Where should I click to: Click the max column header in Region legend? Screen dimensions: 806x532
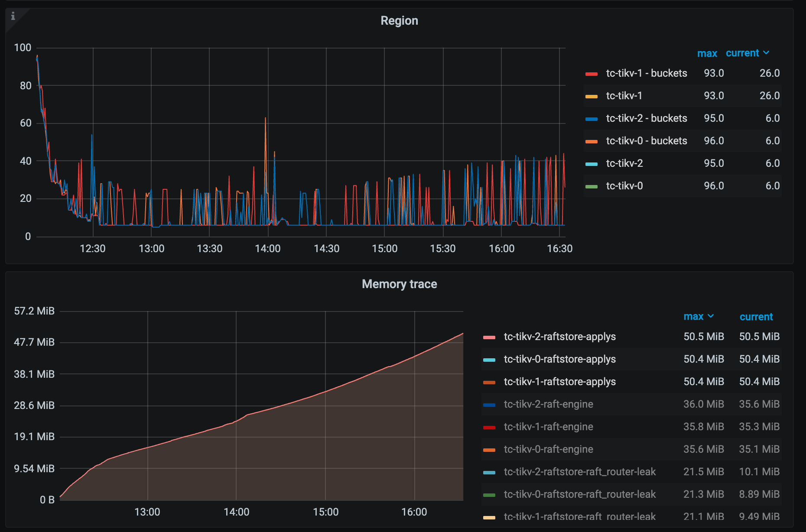pyautogui.click(x=707, y=53)
